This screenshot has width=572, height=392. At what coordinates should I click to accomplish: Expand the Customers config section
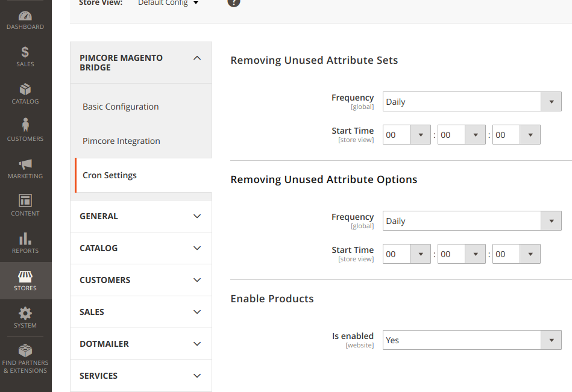pos(141,280)
